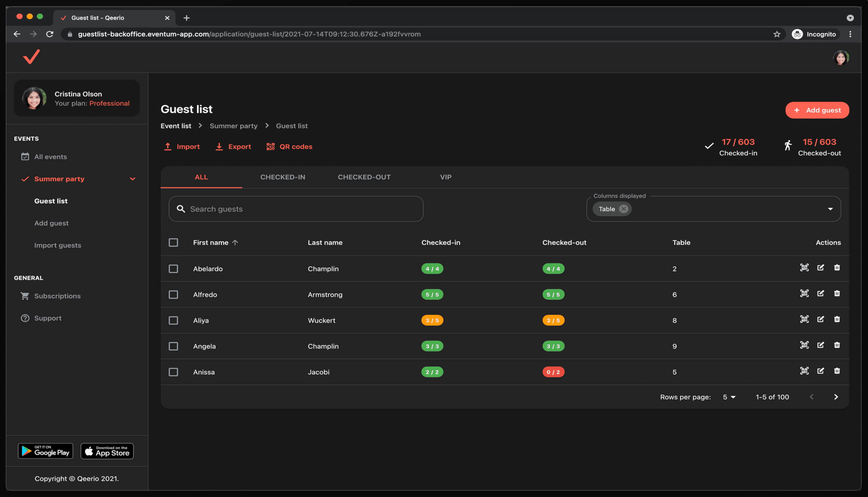Edit guest Anissa Jacobi

(820, 371)
